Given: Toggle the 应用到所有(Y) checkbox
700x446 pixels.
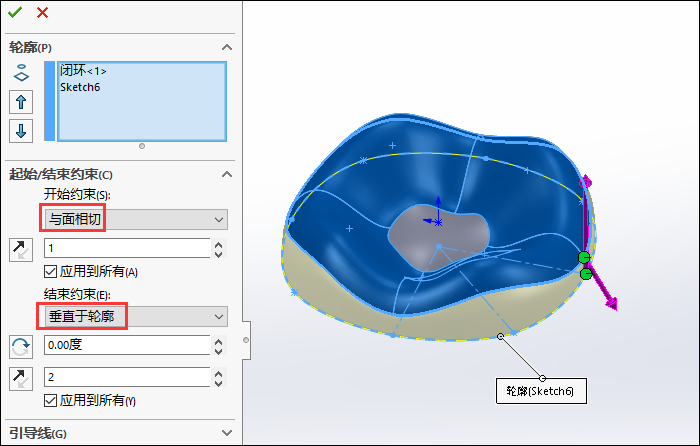Looking at the screenshot, I should coord(50,400).
